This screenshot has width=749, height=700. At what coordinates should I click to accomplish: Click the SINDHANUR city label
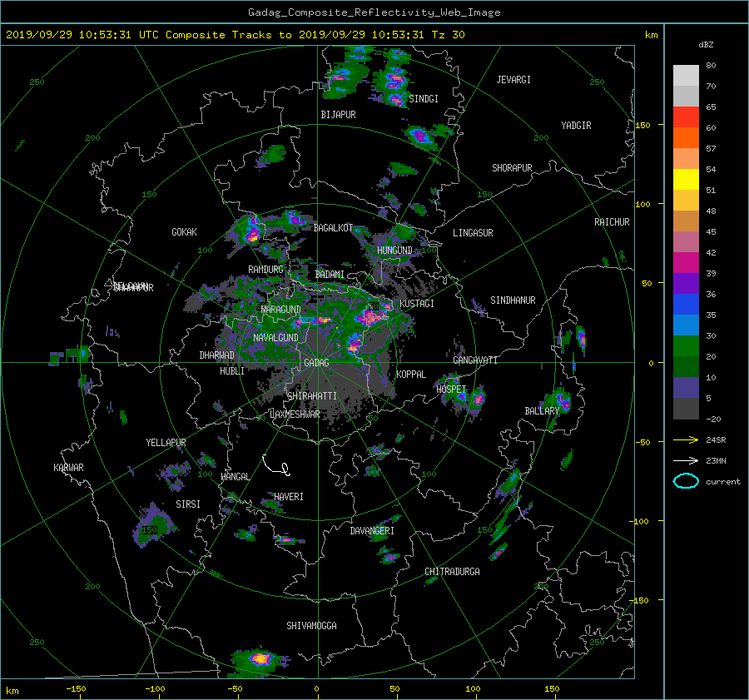click(513, 300)
